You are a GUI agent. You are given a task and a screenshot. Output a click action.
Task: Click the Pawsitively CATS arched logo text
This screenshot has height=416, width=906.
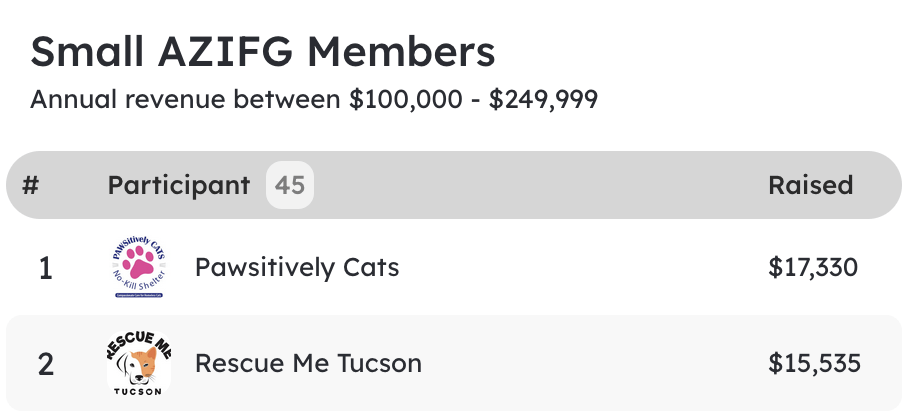[139, 243]
